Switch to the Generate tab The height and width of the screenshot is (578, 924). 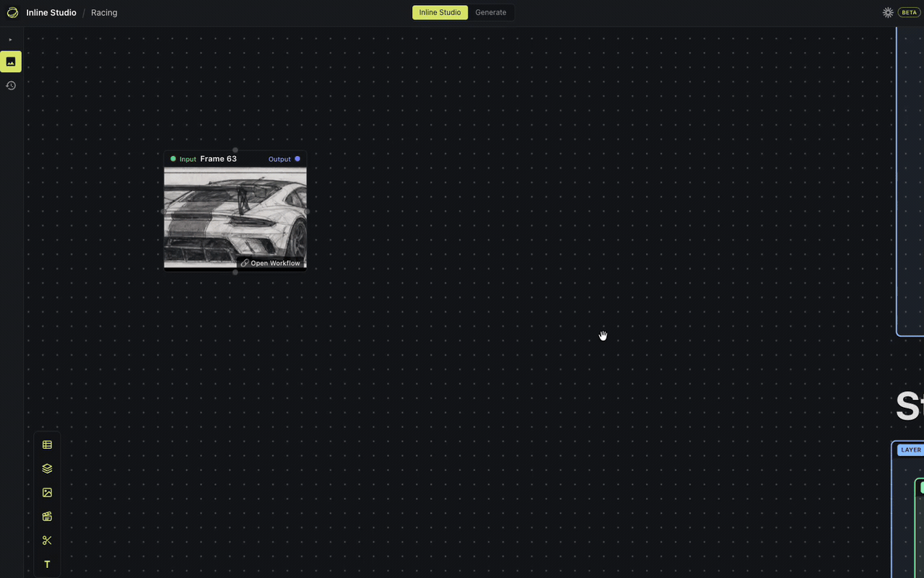coord(491,12)
